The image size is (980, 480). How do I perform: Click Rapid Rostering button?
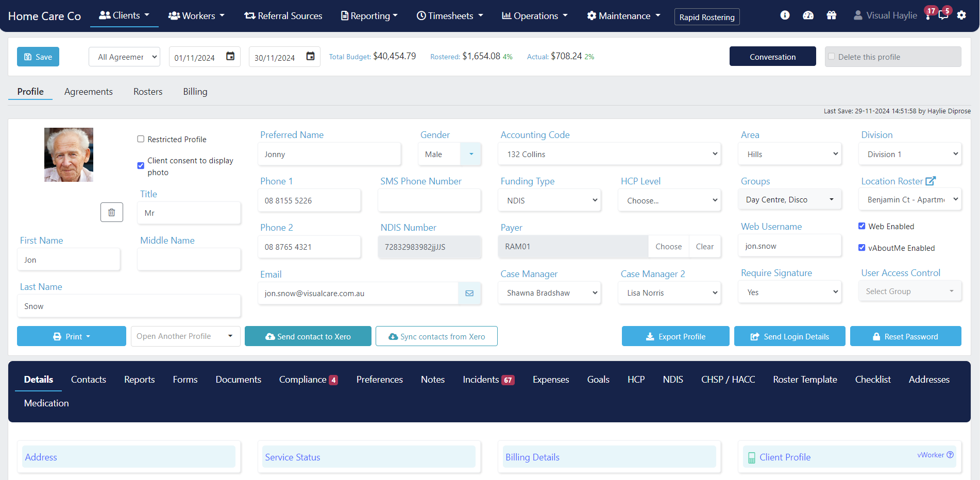click(x=707, y=17)
